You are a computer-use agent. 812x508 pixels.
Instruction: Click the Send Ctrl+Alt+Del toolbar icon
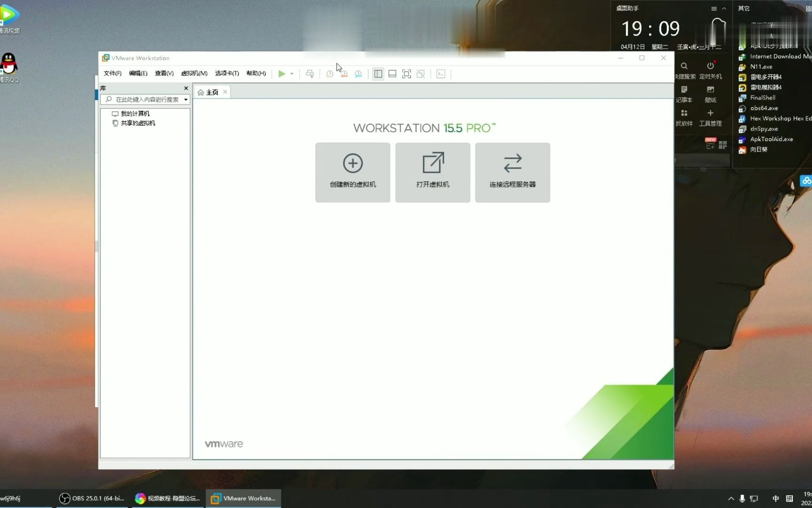310,74
